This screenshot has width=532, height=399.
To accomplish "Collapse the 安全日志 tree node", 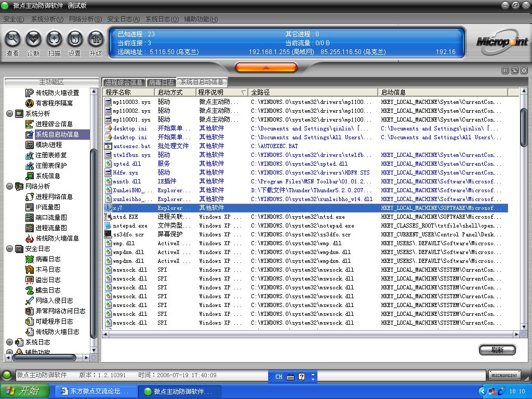I will coord(9,249).
